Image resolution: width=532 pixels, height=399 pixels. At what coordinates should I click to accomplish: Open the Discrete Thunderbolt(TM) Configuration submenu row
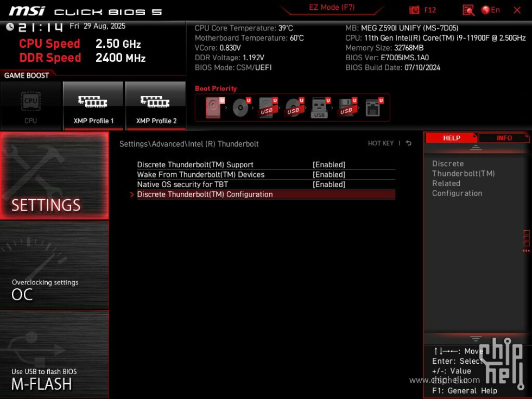point(266,194)
